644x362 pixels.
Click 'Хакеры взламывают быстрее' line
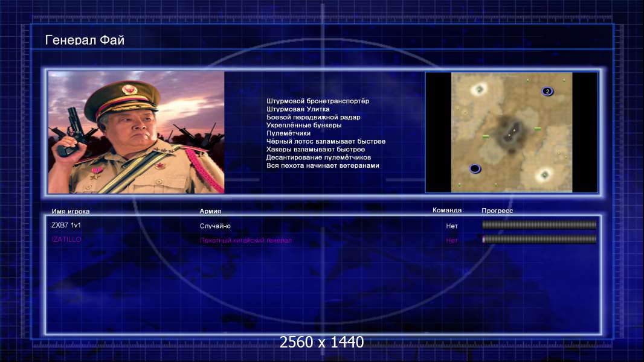click(x=315, y=149)
